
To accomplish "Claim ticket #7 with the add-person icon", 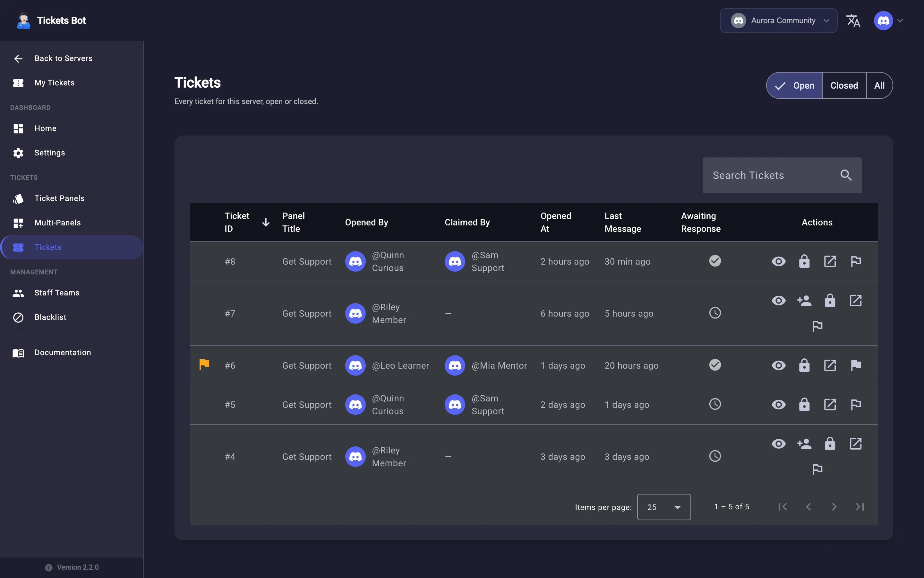I will point(804,301).
